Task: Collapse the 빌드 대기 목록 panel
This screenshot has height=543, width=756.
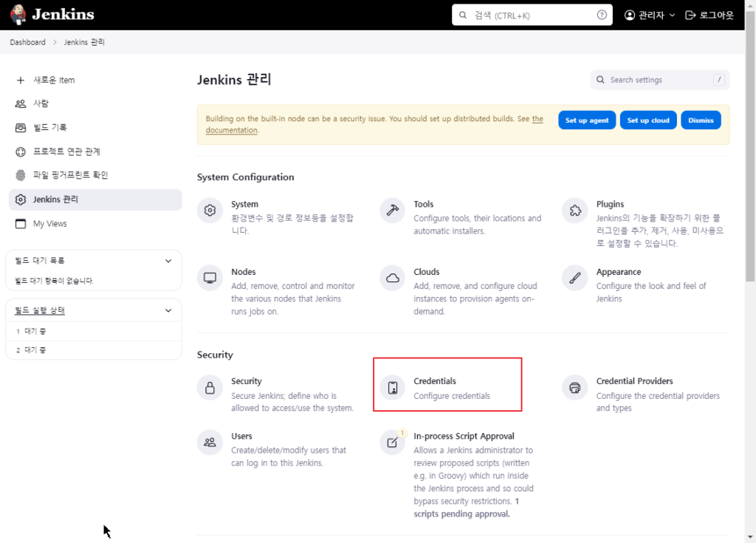Action: (x=168, y=261)
